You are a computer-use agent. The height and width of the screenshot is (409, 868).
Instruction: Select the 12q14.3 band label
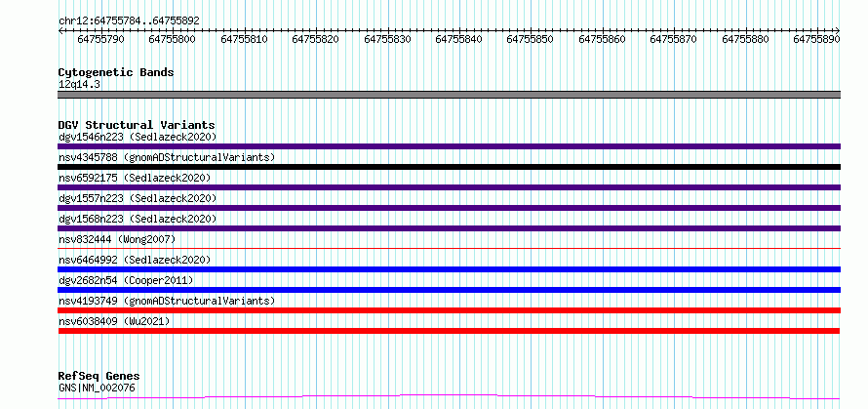(79, 85)
